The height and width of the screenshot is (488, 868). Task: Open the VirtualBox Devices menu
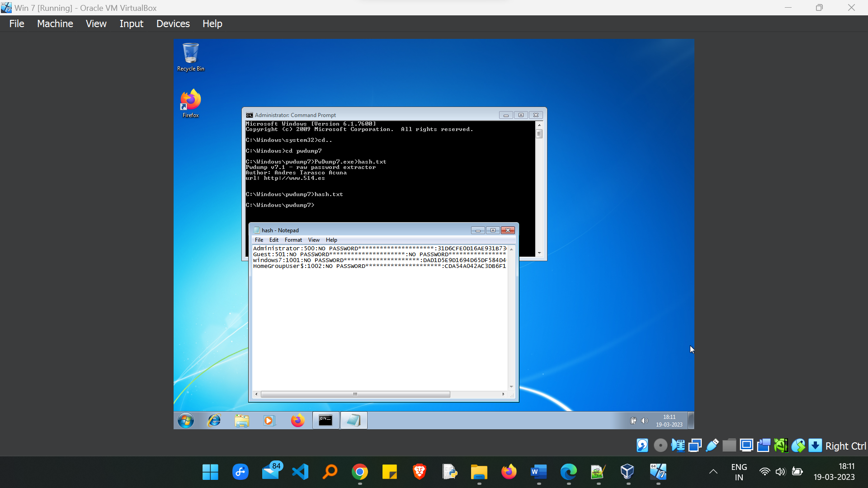coord(173,23)
